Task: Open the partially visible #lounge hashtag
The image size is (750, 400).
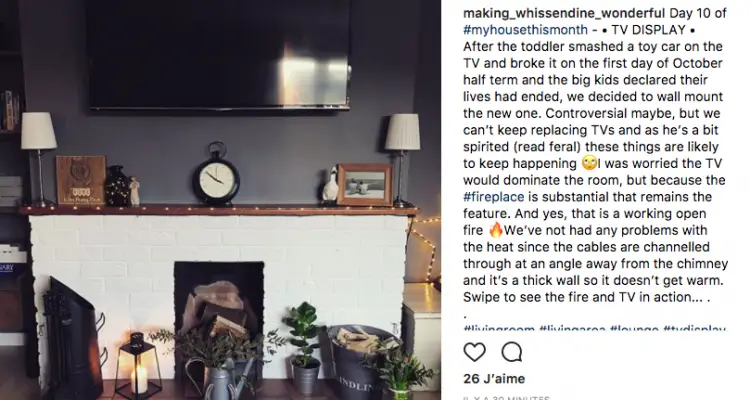Action: (x=634, y=329)
